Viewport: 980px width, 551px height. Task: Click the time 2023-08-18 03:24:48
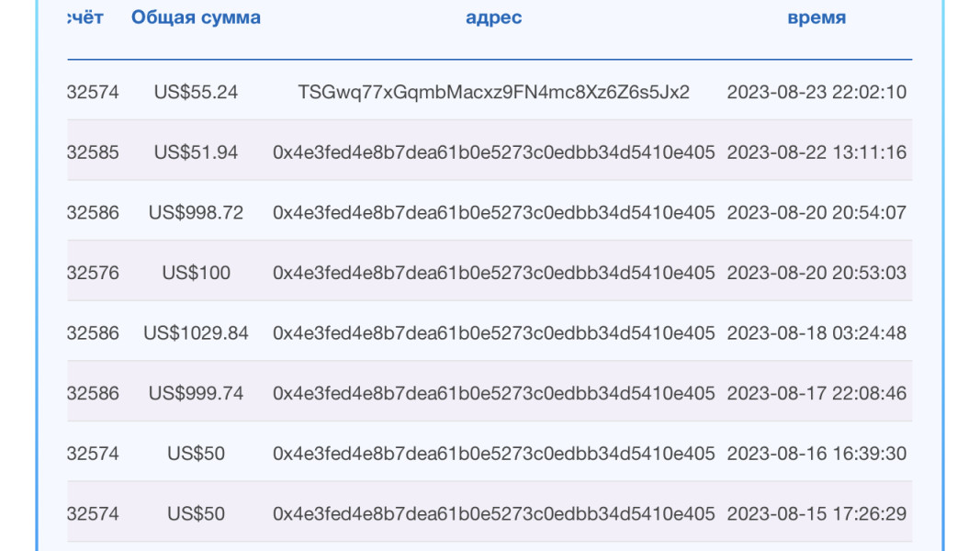tap(817, 333)
